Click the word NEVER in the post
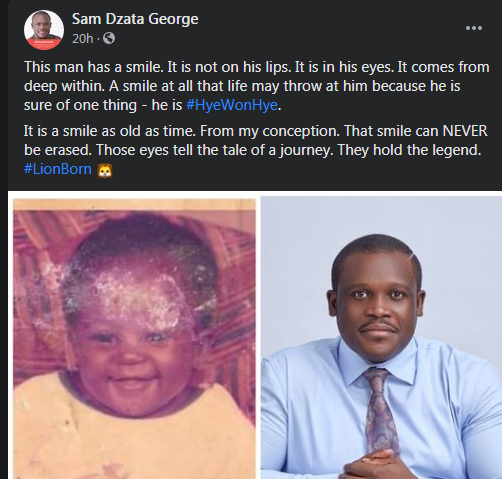Viewport: 502px width, 479px height. [x=465, y=131]
